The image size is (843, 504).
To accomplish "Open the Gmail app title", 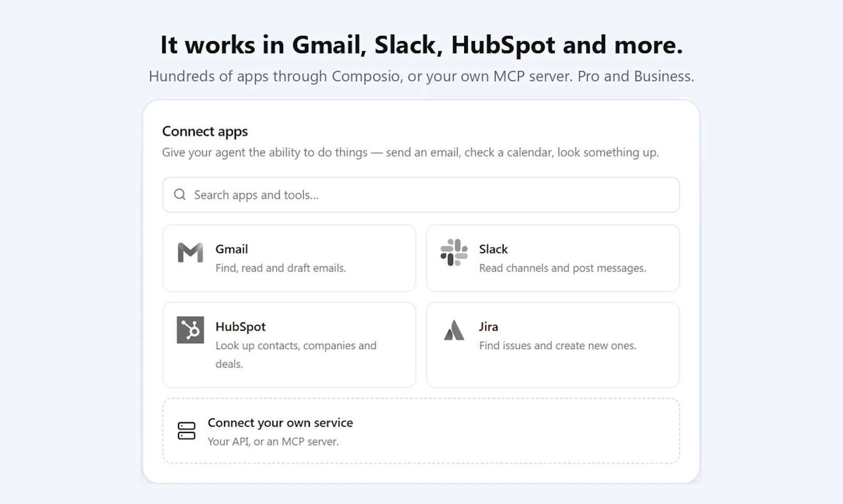I will [232, 249].
